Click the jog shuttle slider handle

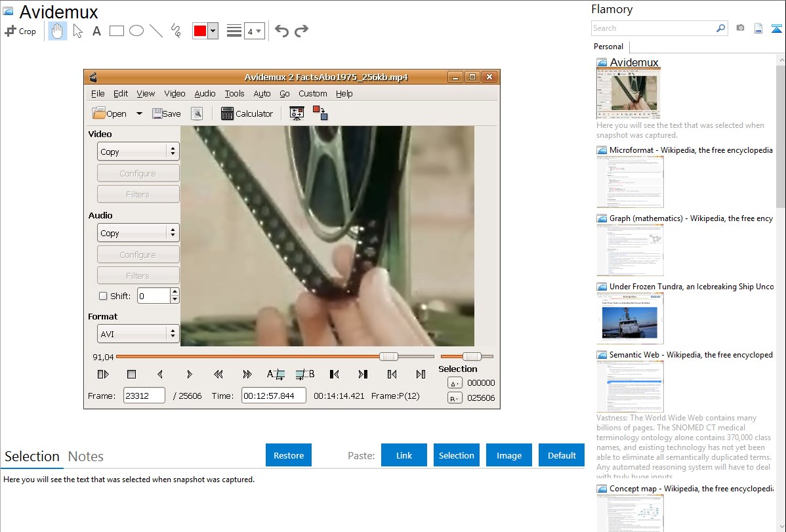click(472, 356)
